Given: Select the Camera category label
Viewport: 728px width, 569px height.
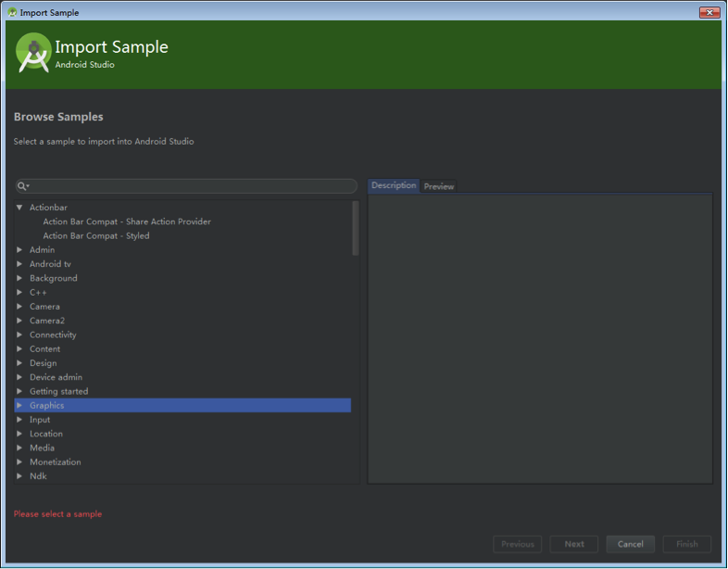Looking at the screenshot, I should 44,307.
